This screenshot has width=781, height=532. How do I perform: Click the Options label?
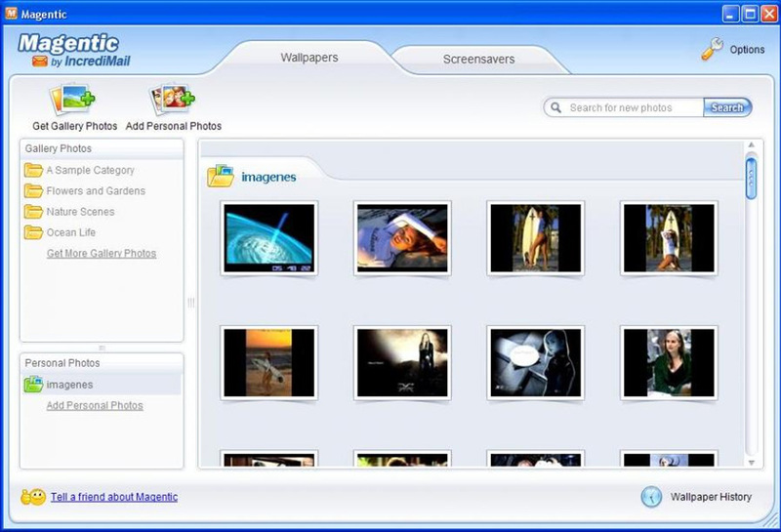[x=747, y=50]
